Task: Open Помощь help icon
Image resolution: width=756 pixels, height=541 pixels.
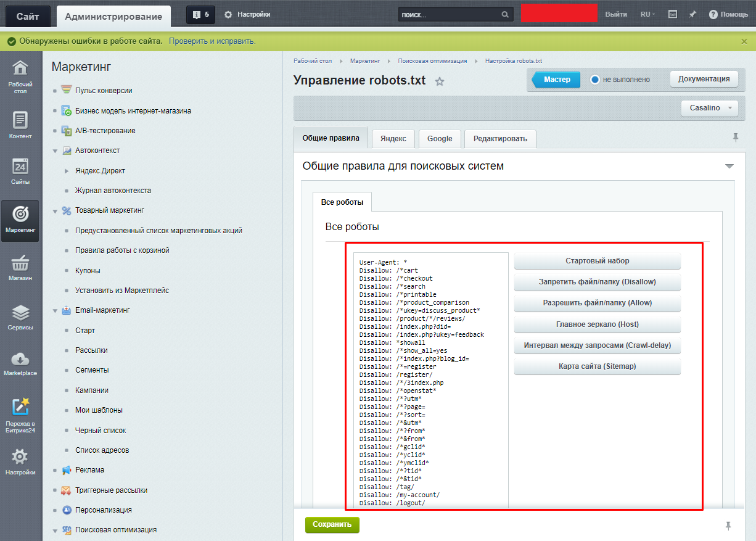Action: tap(713, 14)
